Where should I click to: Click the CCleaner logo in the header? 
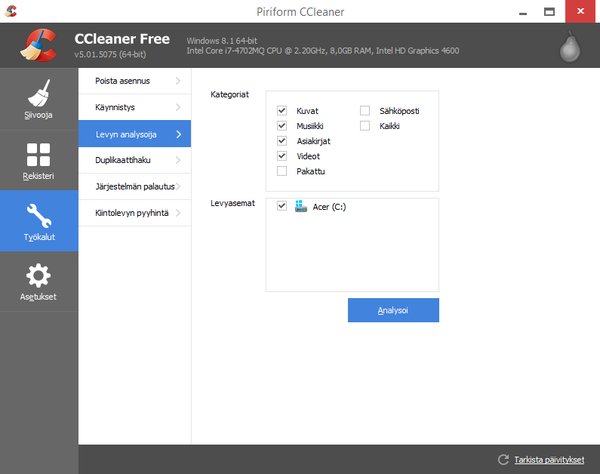click(39, 45)
